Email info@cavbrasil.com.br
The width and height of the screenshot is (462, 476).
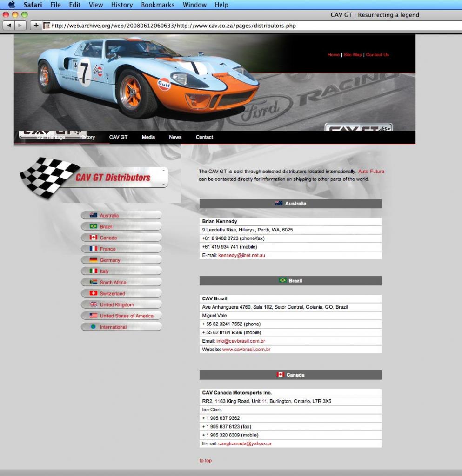tap(241, 341)
